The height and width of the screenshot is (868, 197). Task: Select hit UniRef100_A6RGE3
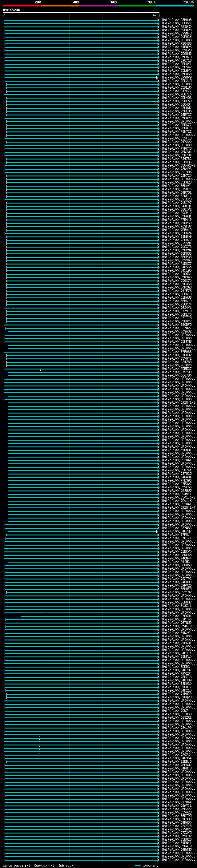tap(177, 294)
